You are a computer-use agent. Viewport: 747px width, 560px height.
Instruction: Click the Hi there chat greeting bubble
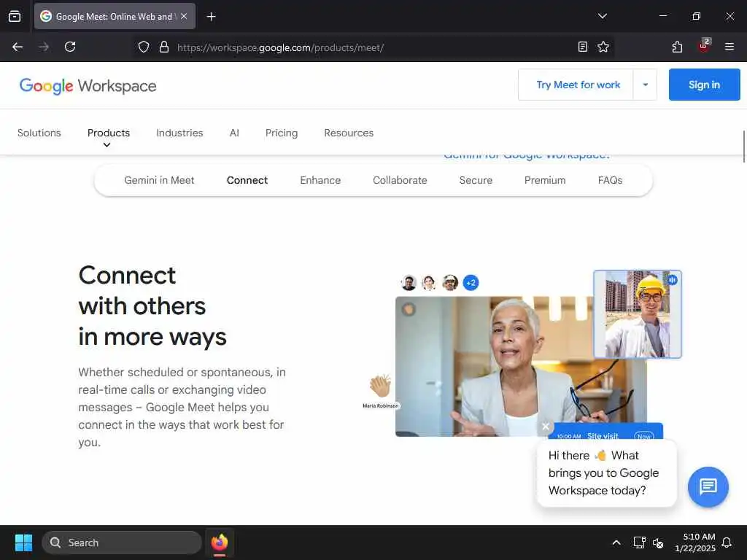click(x=606, y=472)
